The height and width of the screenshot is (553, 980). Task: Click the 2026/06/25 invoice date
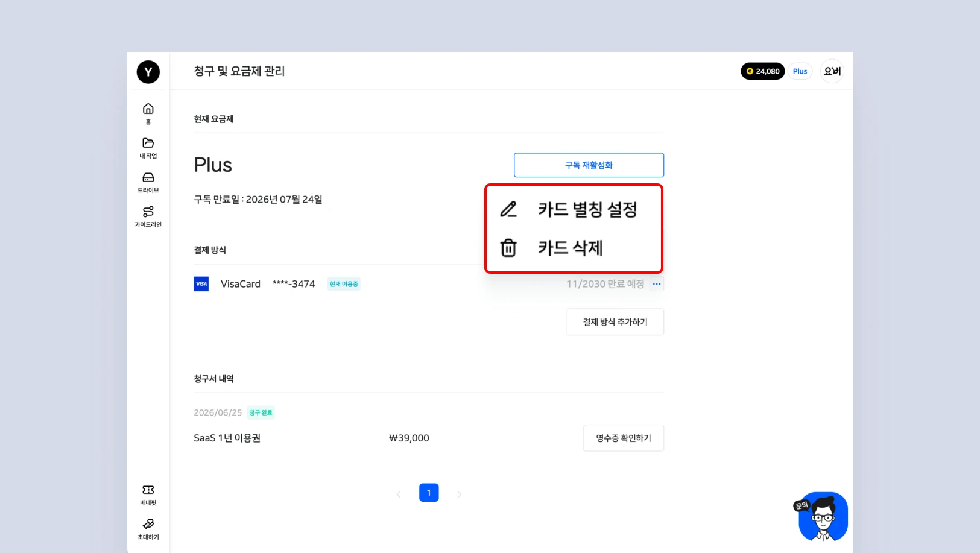tap(218, 412)
